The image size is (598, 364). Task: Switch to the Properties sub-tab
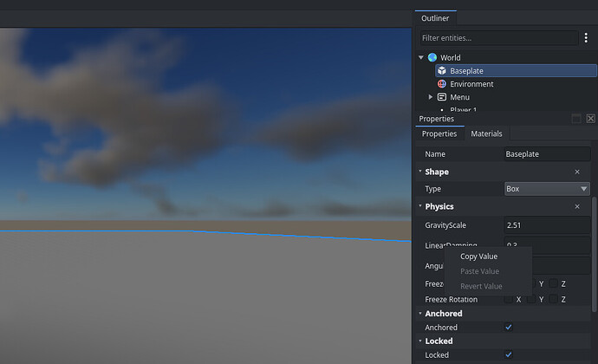tap(439, 133)
